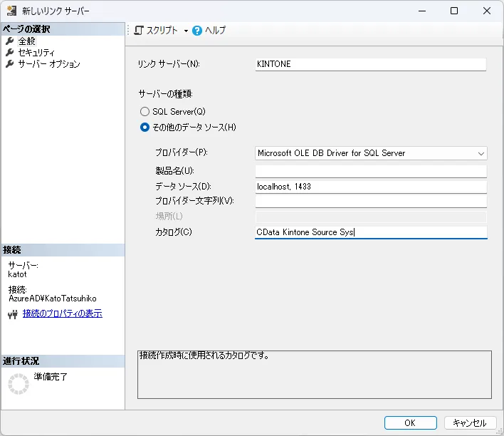
Task: Click the 製品名(U) label
Action: pos(175,171)
